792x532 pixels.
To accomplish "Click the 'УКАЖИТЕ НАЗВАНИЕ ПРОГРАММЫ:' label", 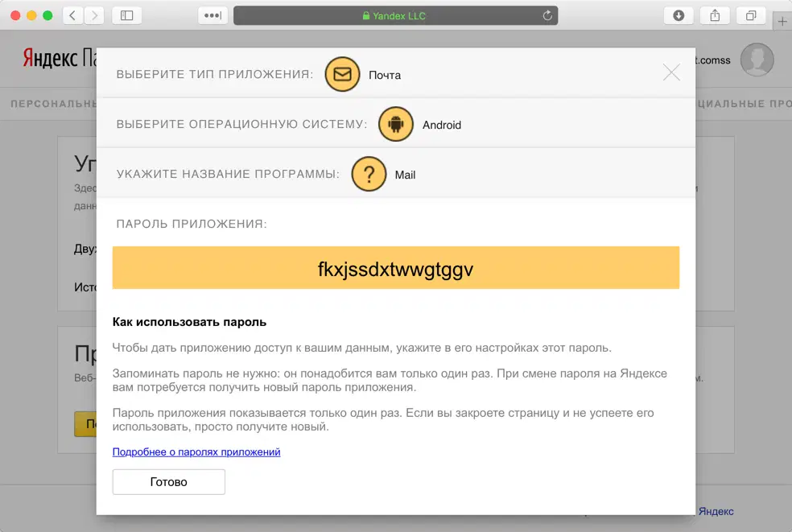I will 228,174.
